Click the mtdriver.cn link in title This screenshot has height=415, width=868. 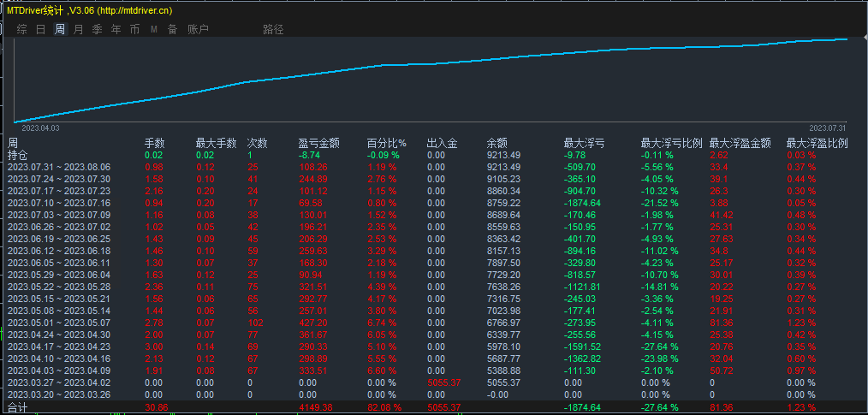134,10
